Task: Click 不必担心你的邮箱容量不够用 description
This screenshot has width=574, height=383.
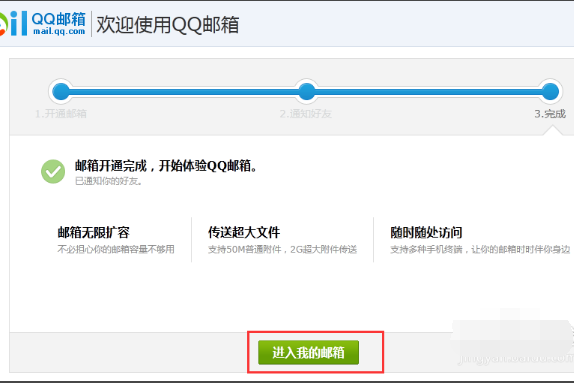Action: coord(116,249)
